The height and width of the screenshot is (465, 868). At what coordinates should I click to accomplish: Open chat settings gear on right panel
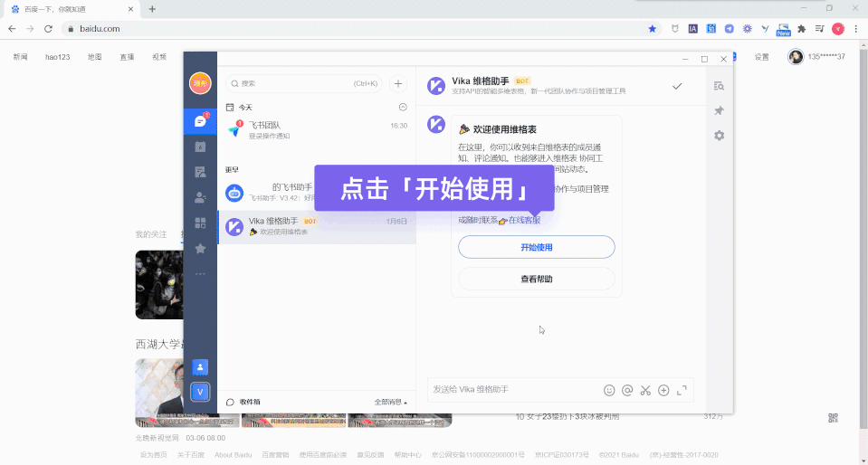[719, 136]
